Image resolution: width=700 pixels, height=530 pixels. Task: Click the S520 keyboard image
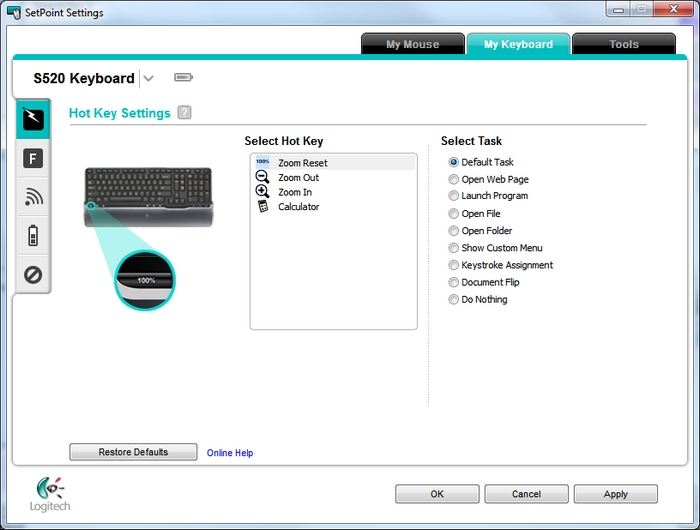point(149,197)
